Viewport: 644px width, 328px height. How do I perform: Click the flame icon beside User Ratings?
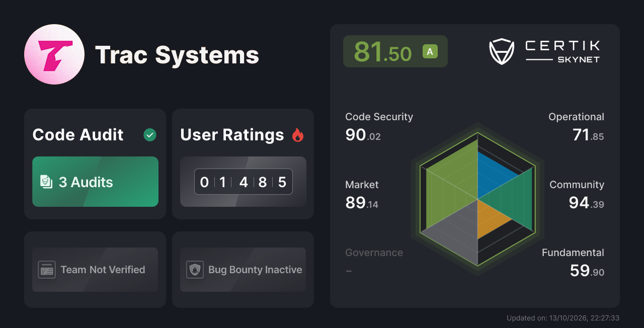point(298,135)
